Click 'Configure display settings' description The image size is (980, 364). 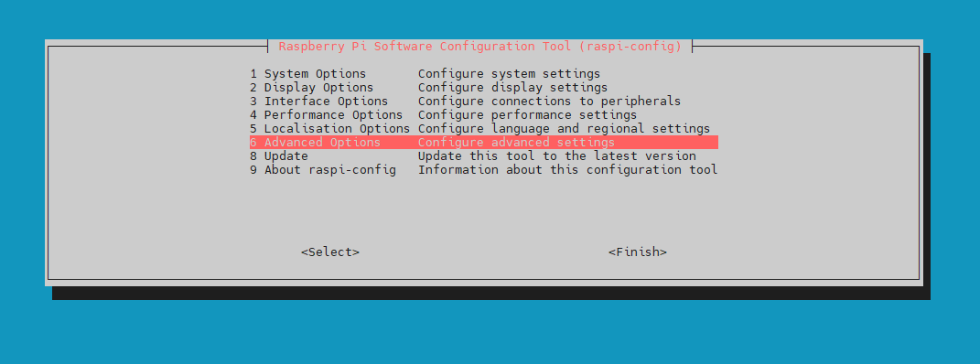point(513,88)
